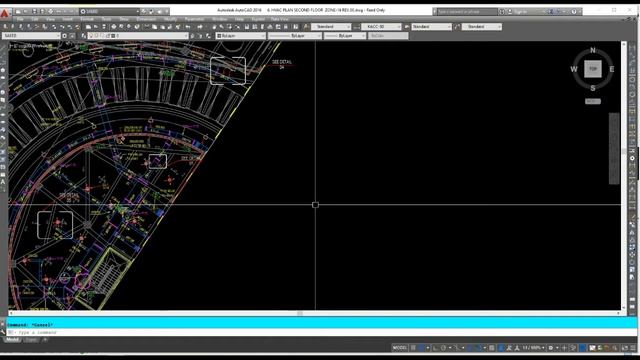Click the Text Style icon before Standard dropdown
This screenshot has width=640, height=360.
[306, 27]
